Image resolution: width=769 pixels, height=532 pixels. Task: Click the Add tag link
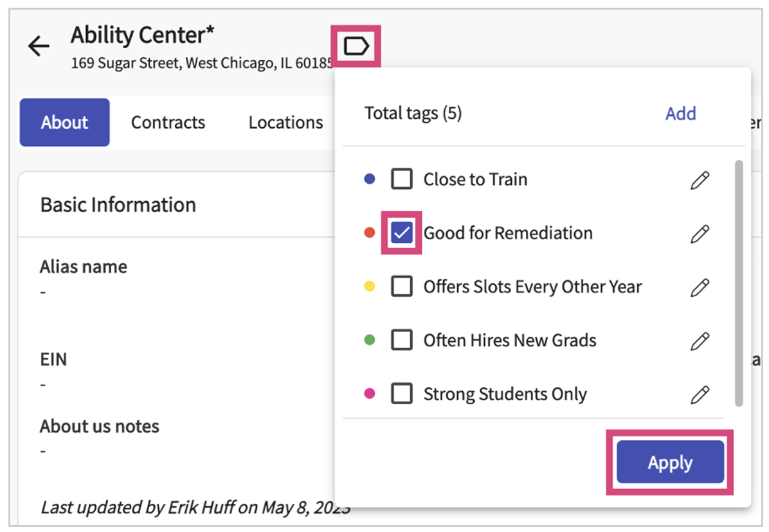point(680,114)
